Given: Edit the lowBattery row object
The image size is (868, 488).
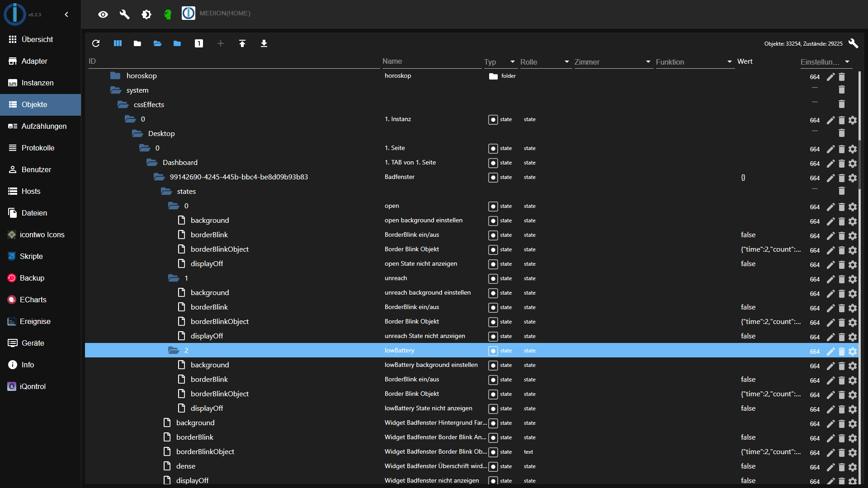Looking at the screenshot, I should pos(830,352).
